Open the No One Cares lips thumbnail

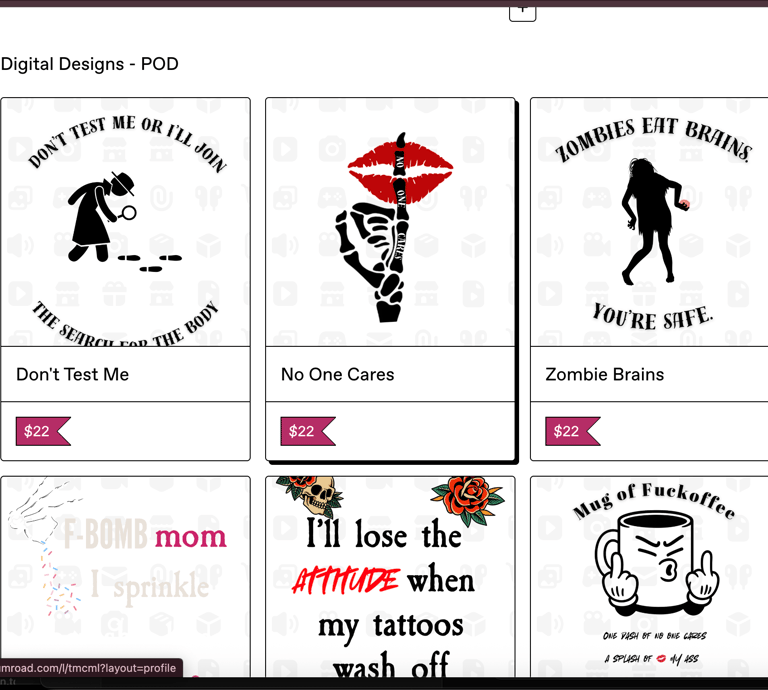[390, 222]
